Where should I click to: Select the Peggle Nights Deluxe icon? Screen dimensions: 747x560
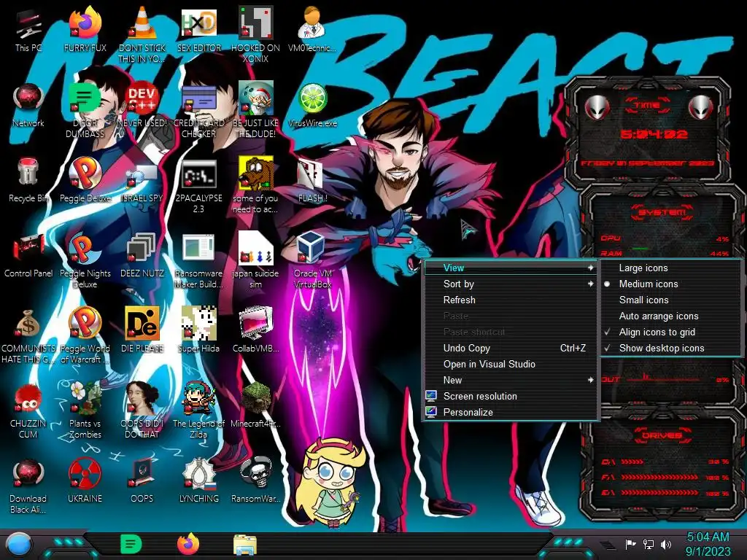tap(85, 262)
